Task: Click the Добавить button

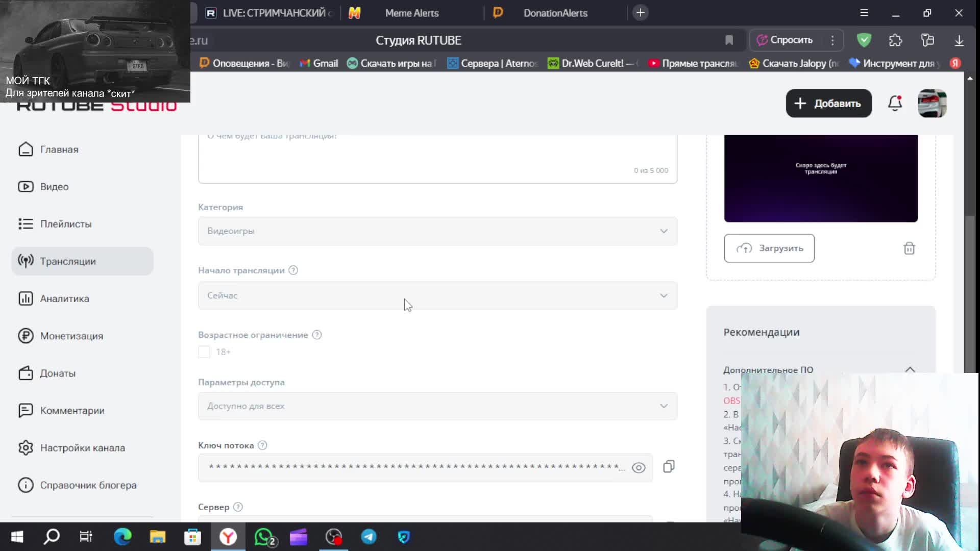Action: tap(828, 104)
